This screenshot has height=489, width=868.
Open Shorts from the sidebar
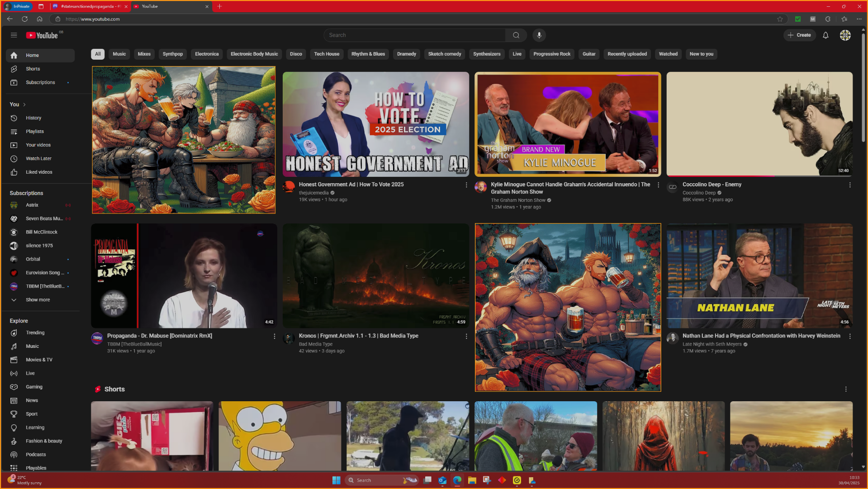point(41,69)
